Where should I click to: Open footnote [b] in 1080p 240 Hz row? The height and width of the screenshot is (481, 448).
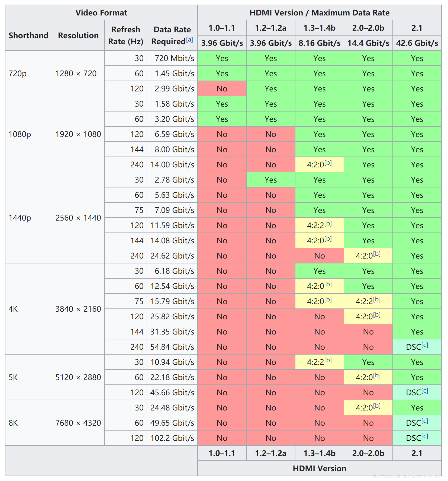(x=328, y=163)
